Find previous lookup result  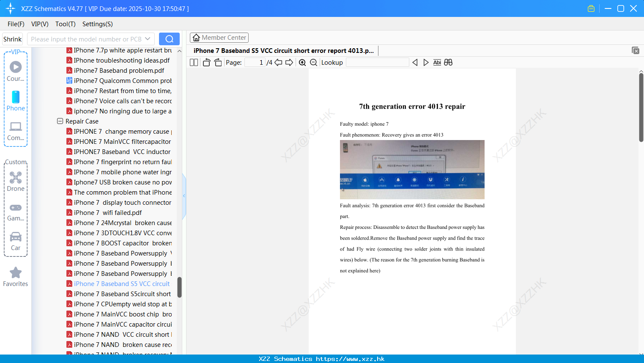pos(415,62)
